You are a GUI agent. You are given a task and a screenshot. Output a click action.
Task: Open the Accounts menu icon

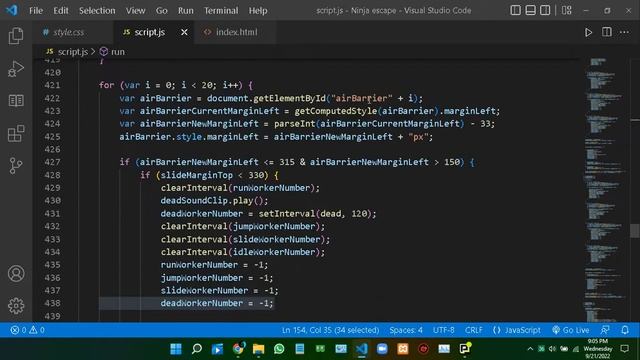point(16,273)
